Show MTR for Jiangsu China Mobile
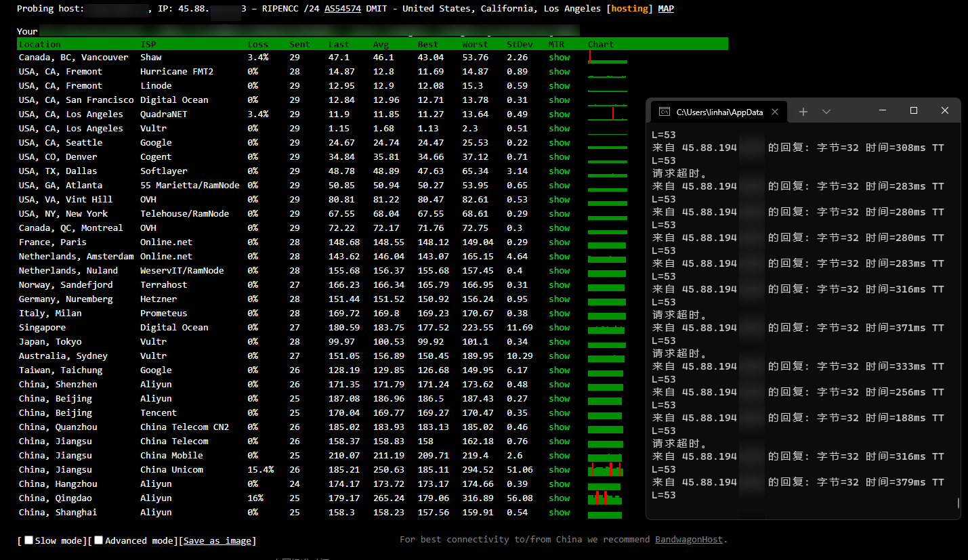Screen dimensions: 968x560 [x=560, y=456]
